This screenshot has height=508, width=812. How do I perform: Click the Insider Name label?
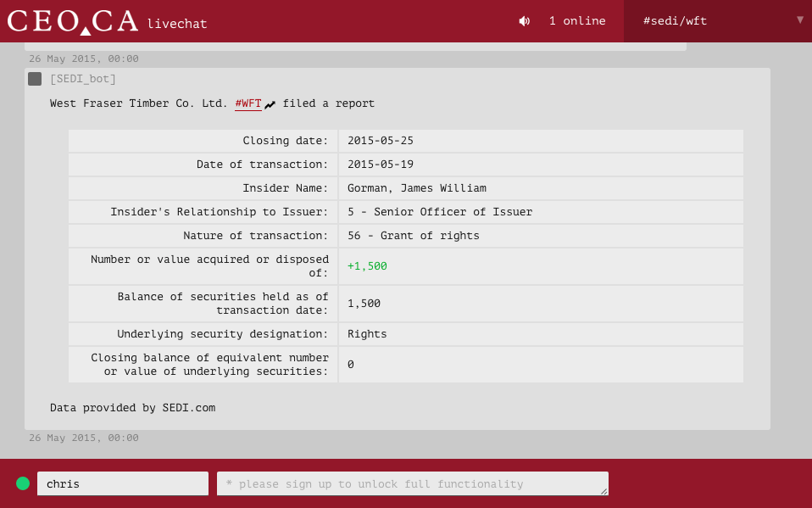(286, 188)
